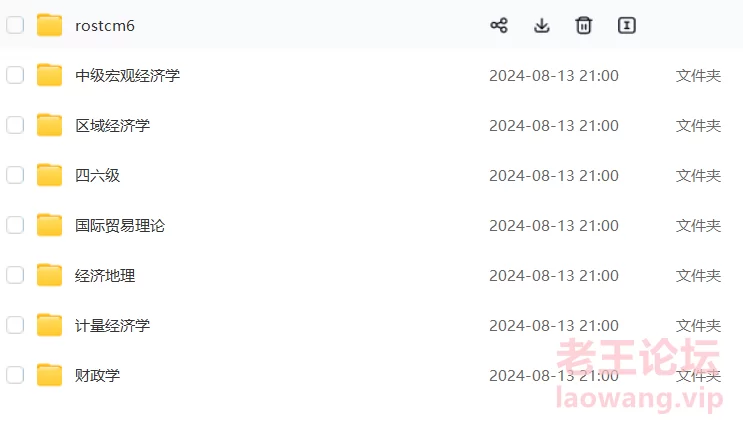Select the 文件夹 type label of 经济地理
743x423 pixels.
click(698, 276)
